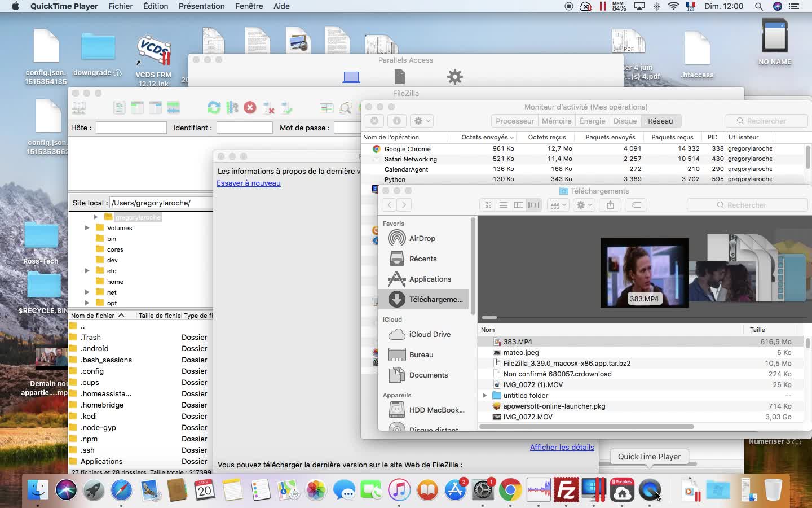Open the Fichier menu
Viewport: 812px width, 508px height.
point(121,6)
